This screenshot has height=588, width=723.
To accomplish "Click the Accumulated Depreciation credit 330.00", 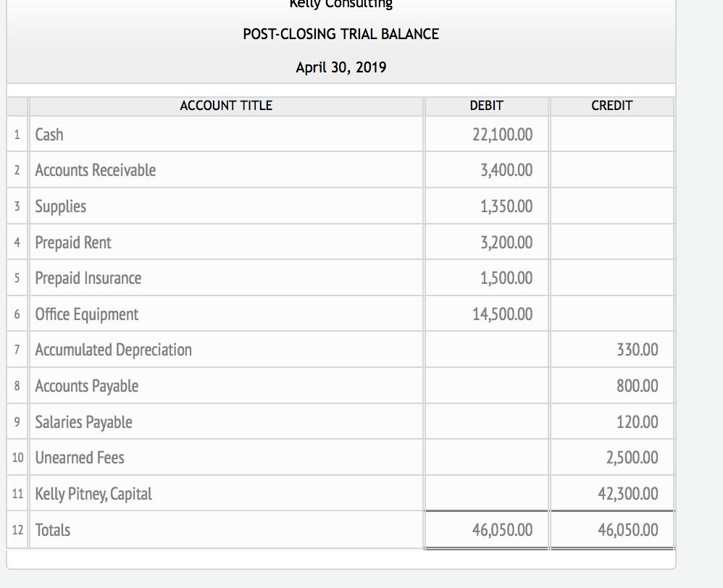I will click(638, 350).
